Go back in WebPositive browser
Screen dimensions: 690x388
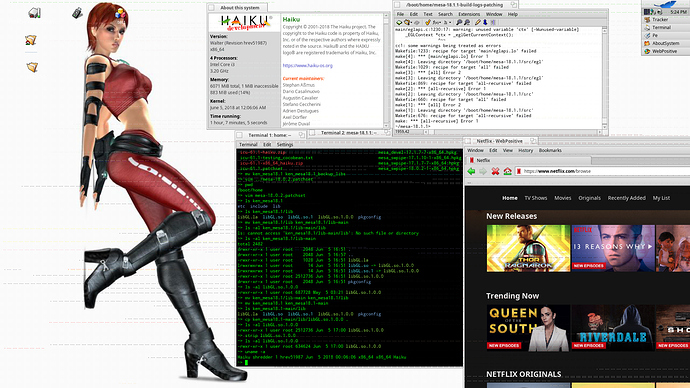tap(471, 171)
